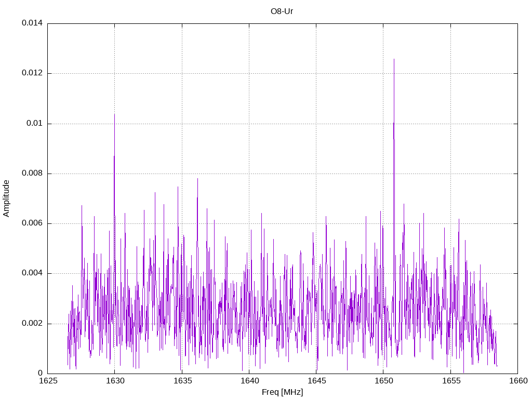Viewport: 532px width, 399px height.
Task: Click the 0.008 y-axis tick label
Action: pos(32,174)
